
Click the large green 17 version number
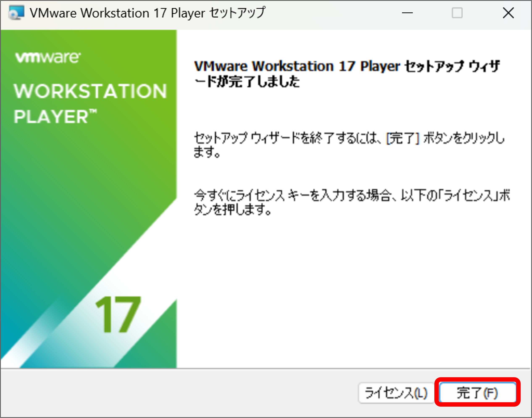[118, 314]
